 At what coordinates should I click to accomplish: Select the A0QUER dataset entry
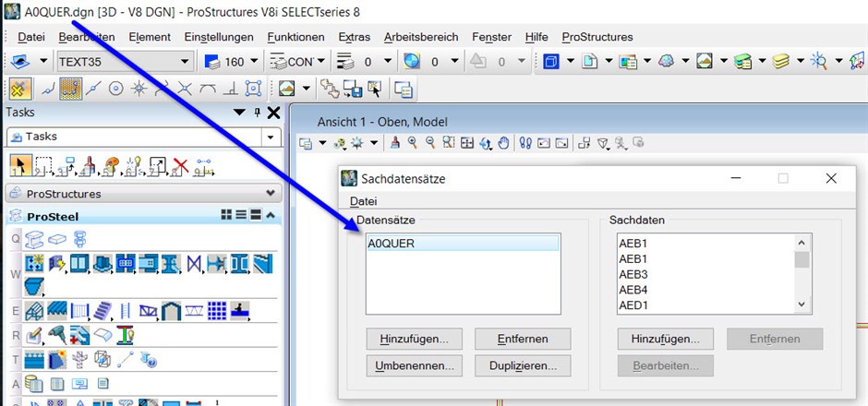(x=463, y=243)
